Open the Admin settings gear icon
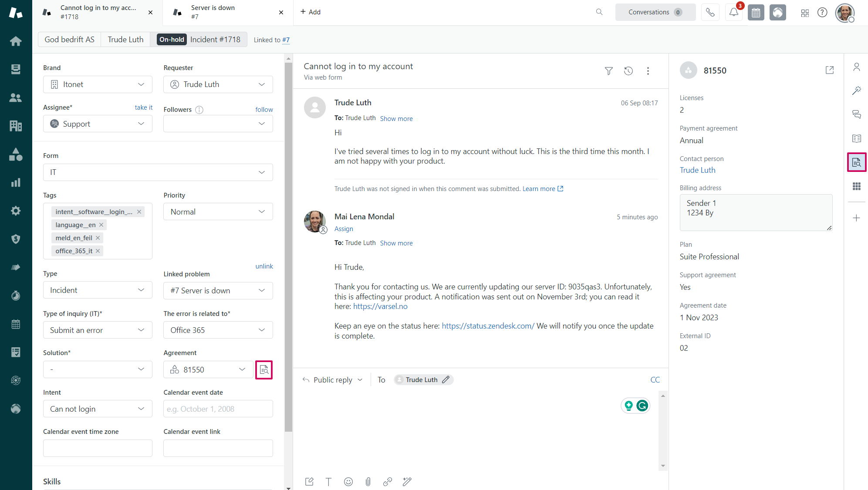Image resolution: width=868 pixels, height=490 pixels. (16, 211)
